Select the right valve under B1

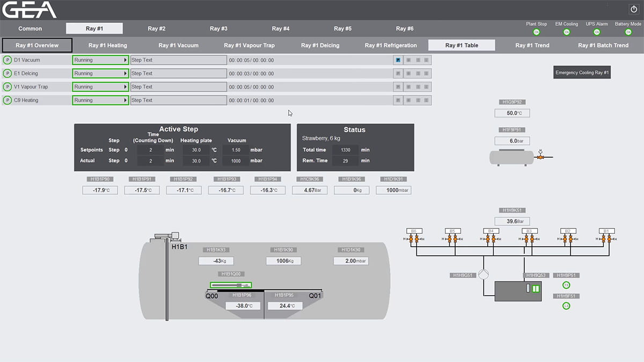tap(609, 239)
